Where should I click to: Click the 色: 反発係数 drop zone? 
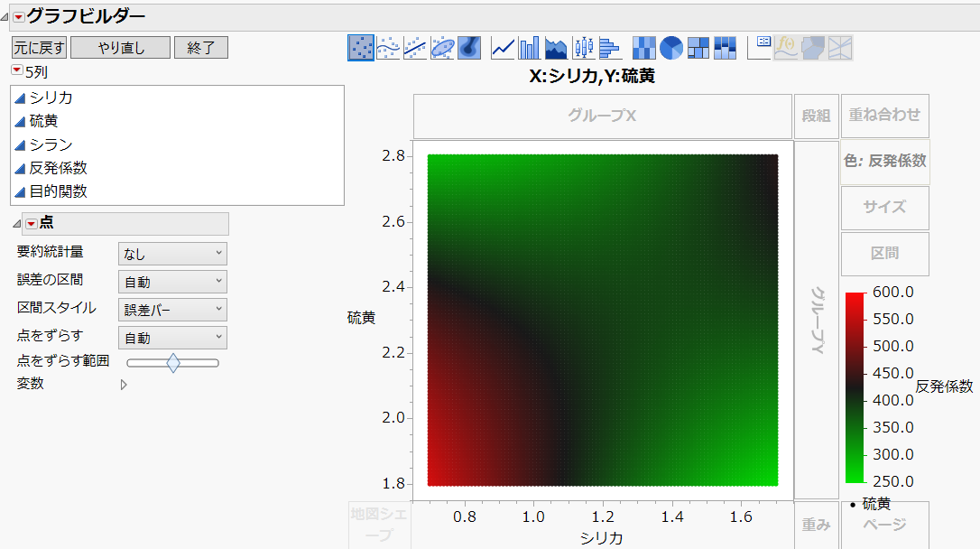pyautogui.click(x=885, y=162)
